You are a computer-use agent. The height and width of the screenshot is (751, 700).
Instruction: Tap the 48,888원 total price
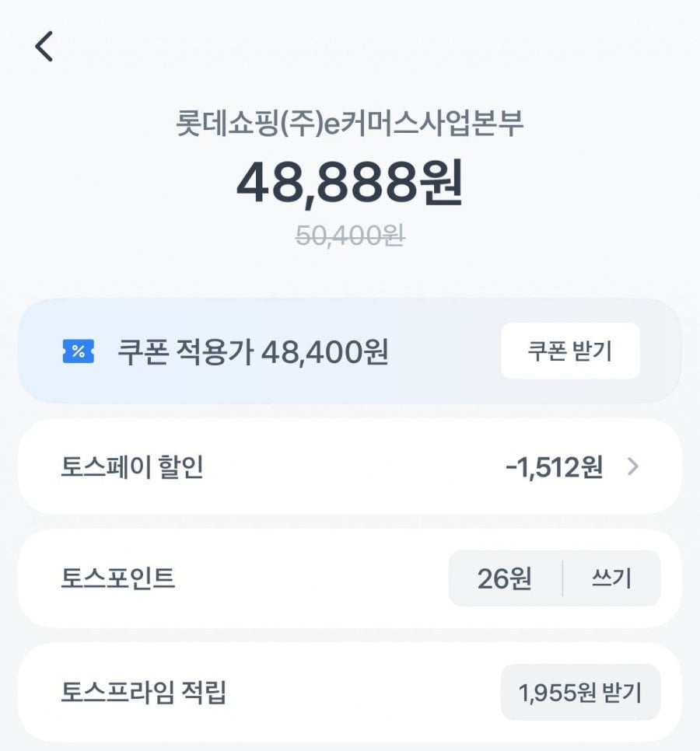[349, 183]
